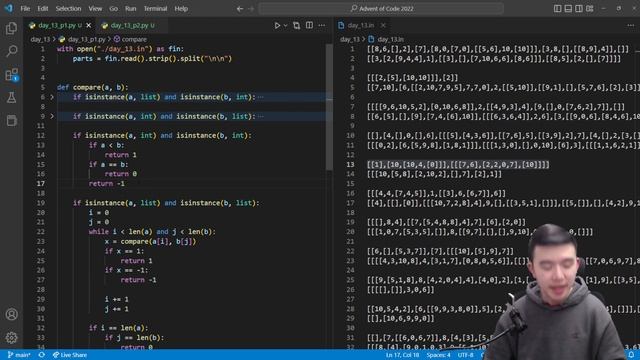Open the File menu
640x360 pixels.
point(25,9)
